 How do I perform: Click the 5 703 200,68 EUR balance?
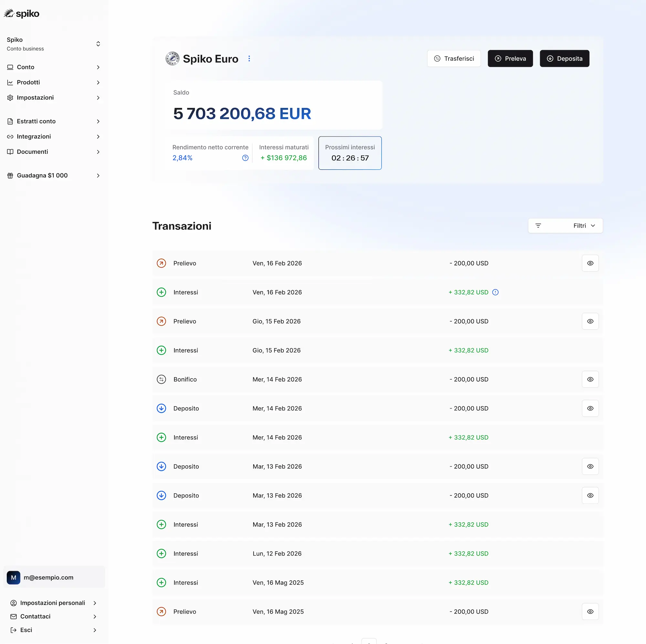coord(242,113)
